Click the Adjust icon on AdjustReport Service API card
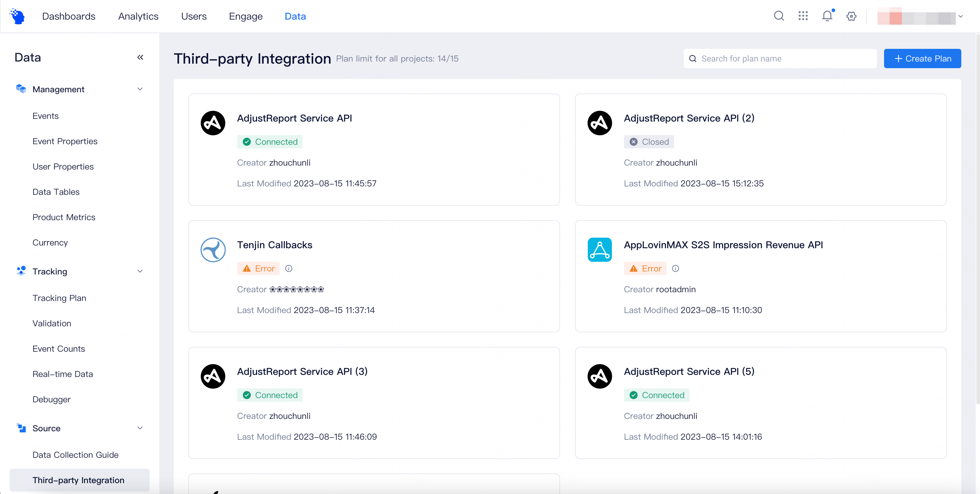Screen dimensions: 980x494 coord(213,123)
